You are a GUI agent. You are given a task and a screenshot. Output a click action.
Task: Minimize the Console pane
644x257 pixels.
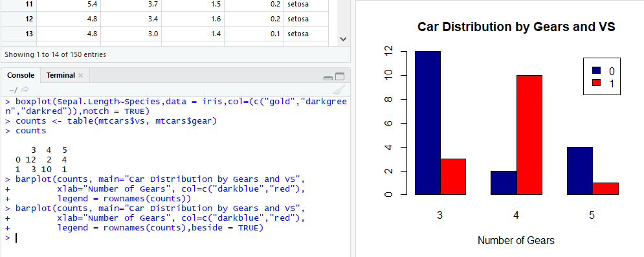click(328, 77)
